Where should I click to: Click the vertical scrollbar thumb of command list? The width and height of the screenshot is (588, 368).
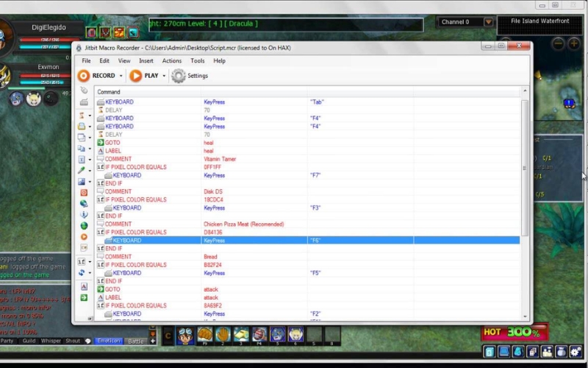click(x=525, y=168)
